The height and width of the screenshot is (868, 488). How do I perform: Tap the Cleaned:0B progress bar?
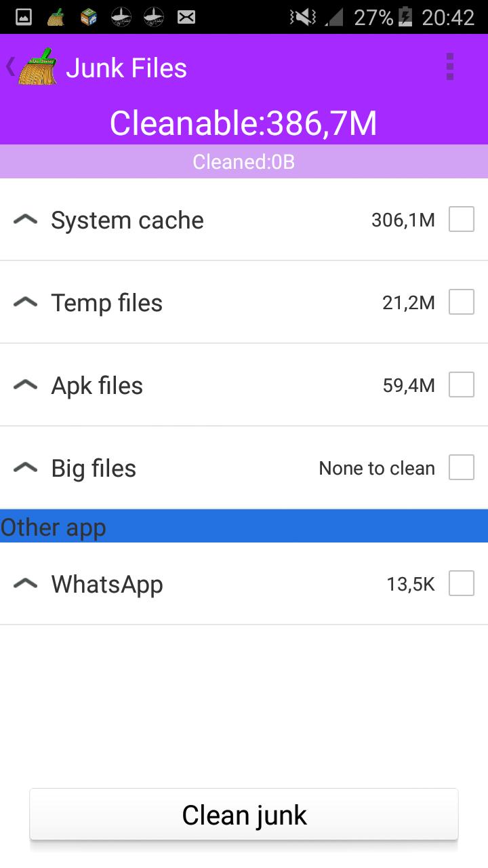click(244, 161)
